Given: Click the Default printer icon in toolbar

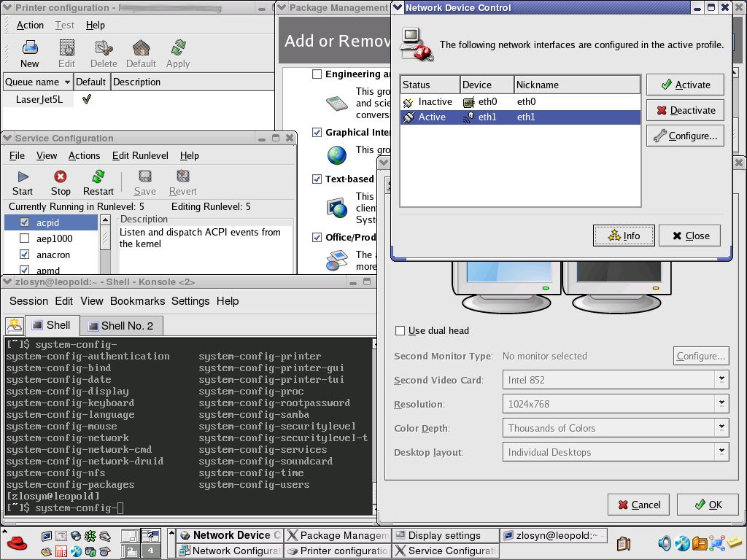Looking at the screenshot, I should click(x=141, y=47).
